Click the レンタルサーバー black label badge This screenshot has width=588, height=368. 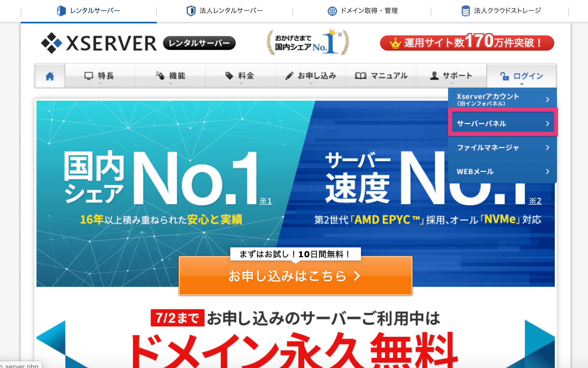click(x=199, y=43)
